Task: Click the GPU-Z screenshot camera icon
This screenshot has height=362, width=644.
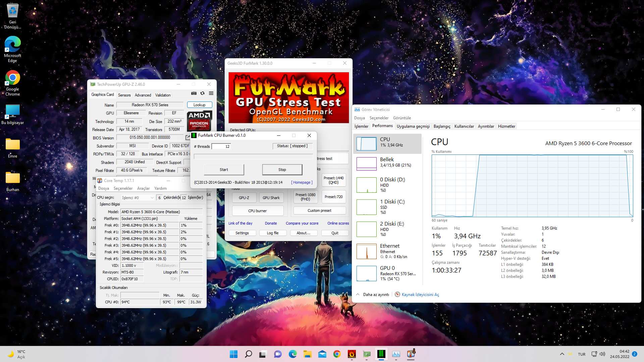Action: 194,94
